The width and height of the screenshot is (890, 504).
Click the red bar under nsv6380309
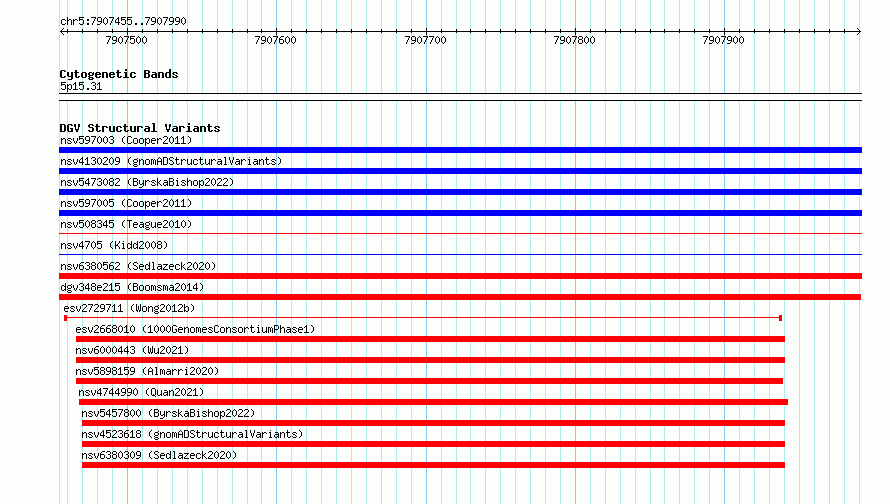pos(433,465)
